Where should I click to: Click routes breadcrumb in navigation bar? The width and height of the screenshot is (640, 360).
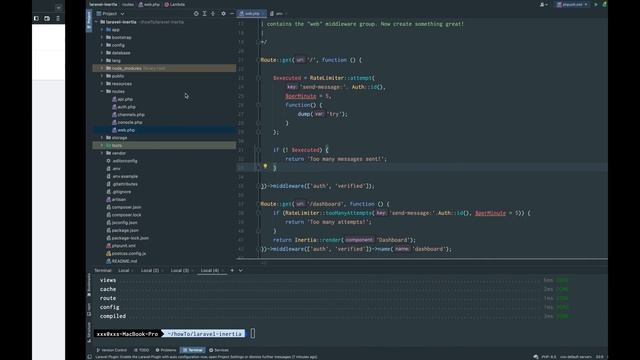[x=128, y=4]
